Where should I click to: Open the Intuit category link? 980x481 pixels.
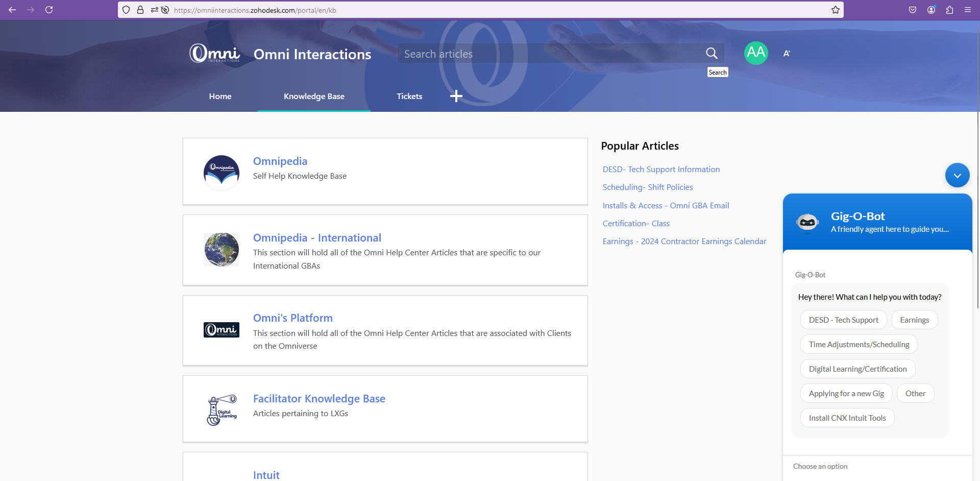coord(266,475)
